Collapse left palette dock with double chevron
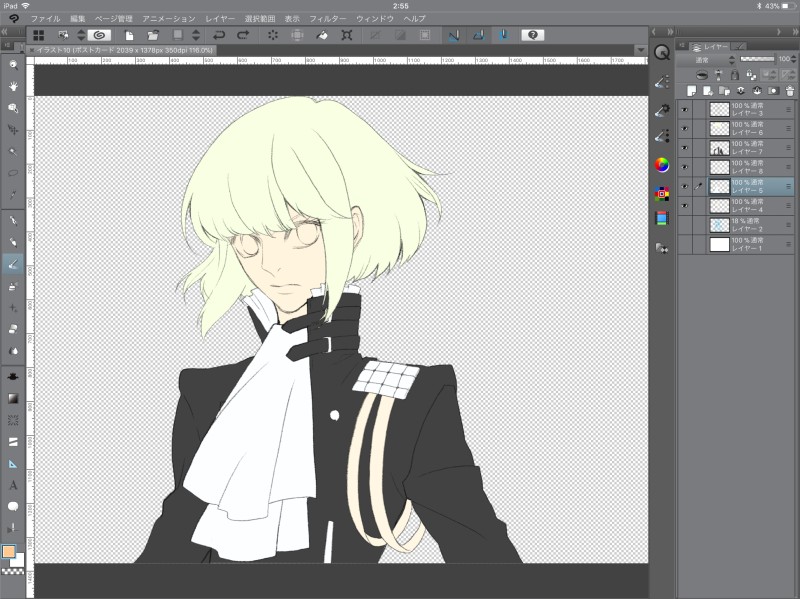 (x=4, y=32)
